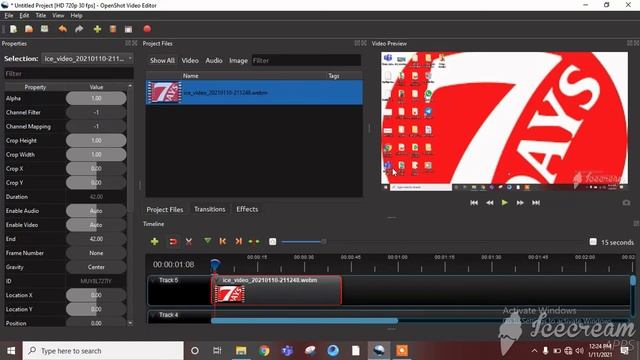
Task: Filter project files by Audio
Action: pyautogui.click(x=214, y=60)
